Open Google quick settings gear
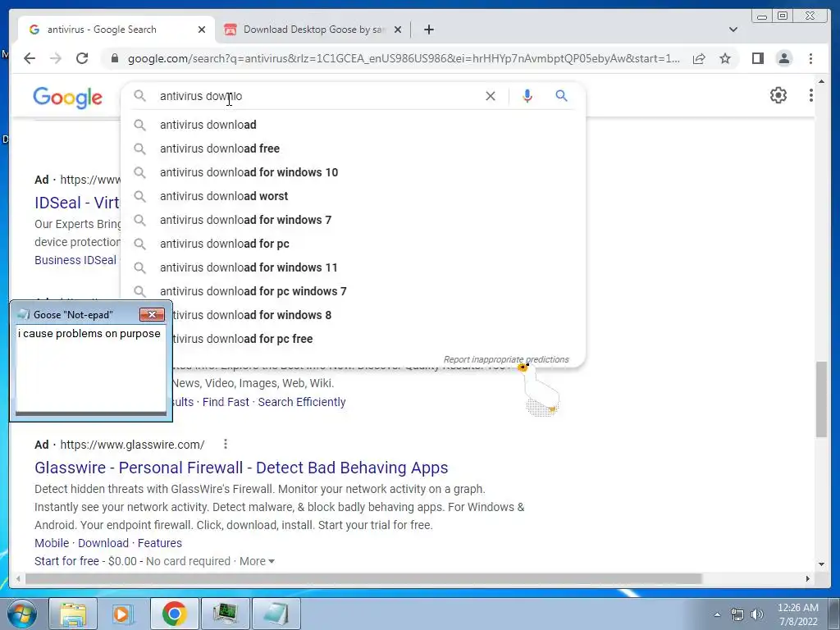Screen dimensions: 840x630 (x=778, y=95)
